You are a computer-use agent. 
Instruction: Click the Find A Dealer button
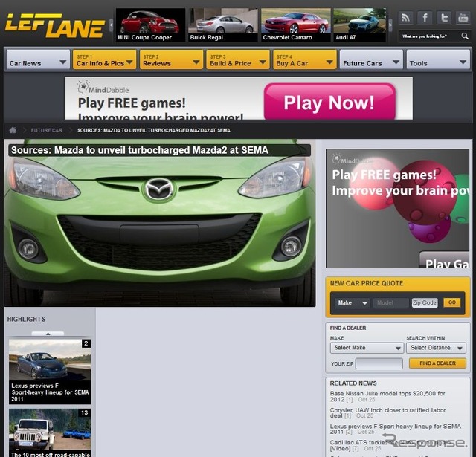(437, 363)
